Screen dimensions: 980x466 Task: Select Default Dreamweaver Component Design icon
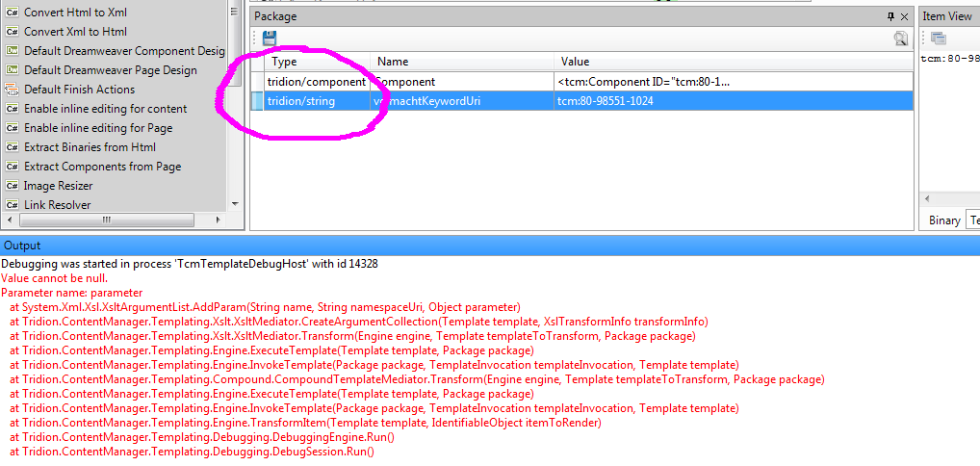(x=13, y=51)
